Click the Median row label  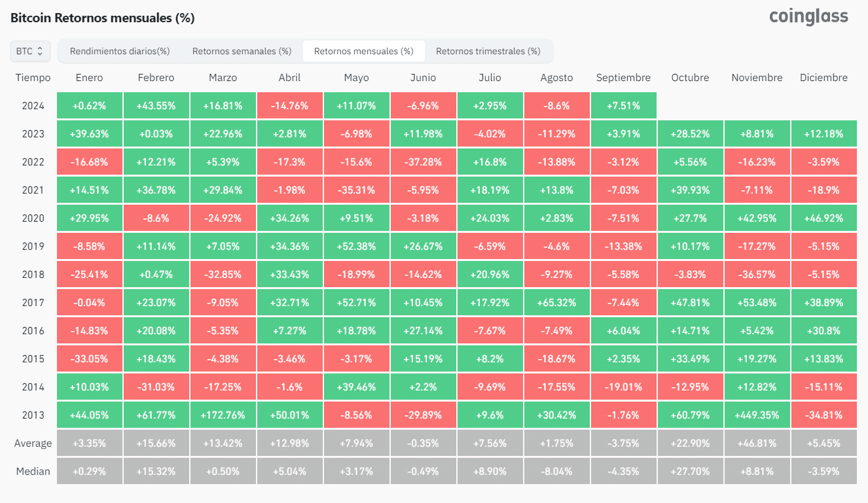point(33,470)
